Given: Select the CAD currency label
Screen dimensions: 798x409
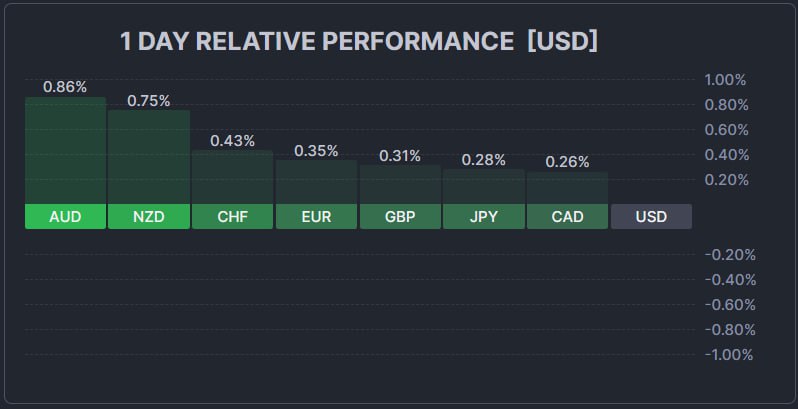Looking at the screenshot, I should (567, 216).
